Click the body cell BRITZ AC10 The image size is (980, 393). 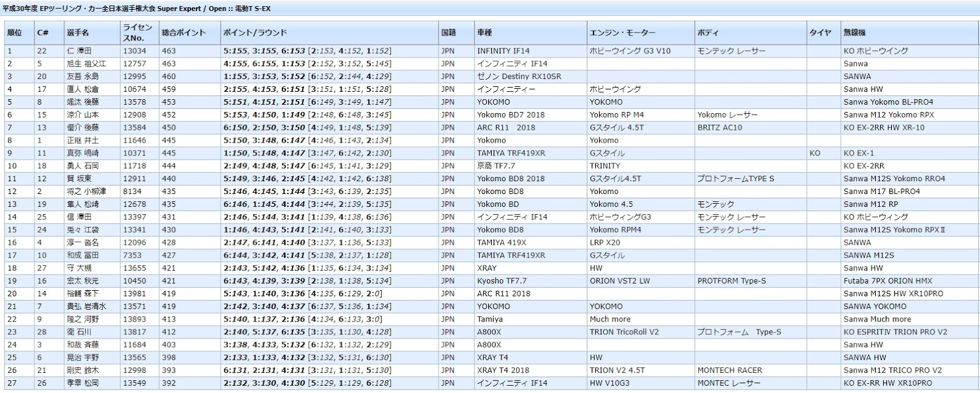pos(720,128)
